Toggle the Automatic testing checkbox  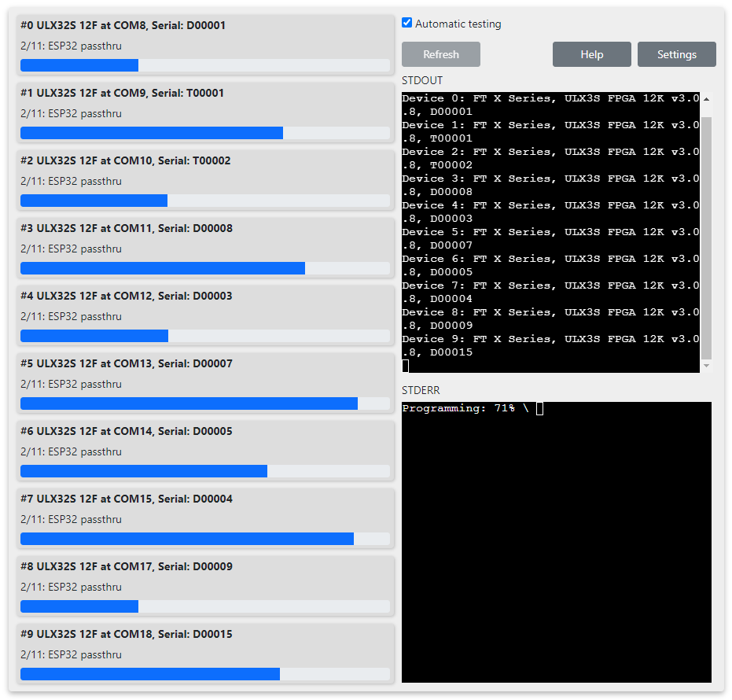coord(406,23)
